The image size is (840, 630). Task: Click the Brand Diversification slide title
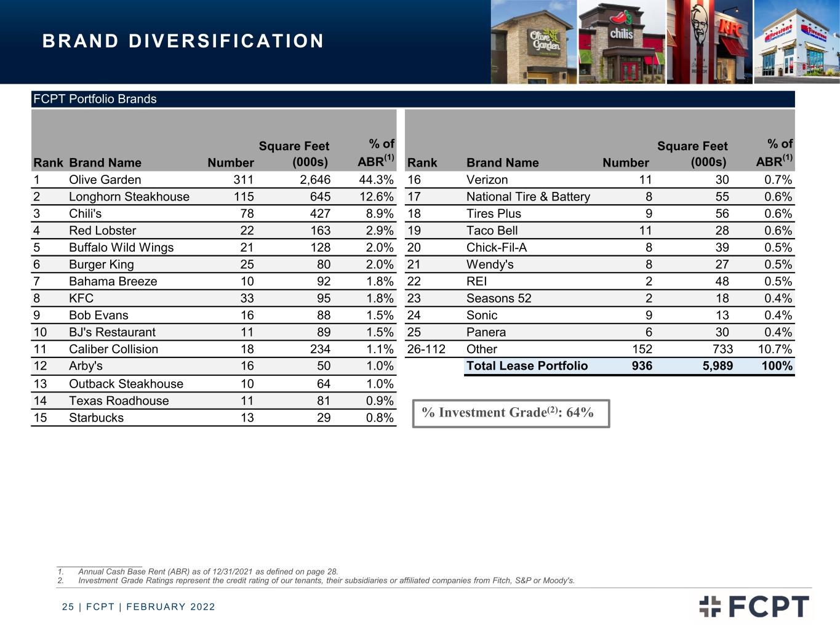pos(183,41)
